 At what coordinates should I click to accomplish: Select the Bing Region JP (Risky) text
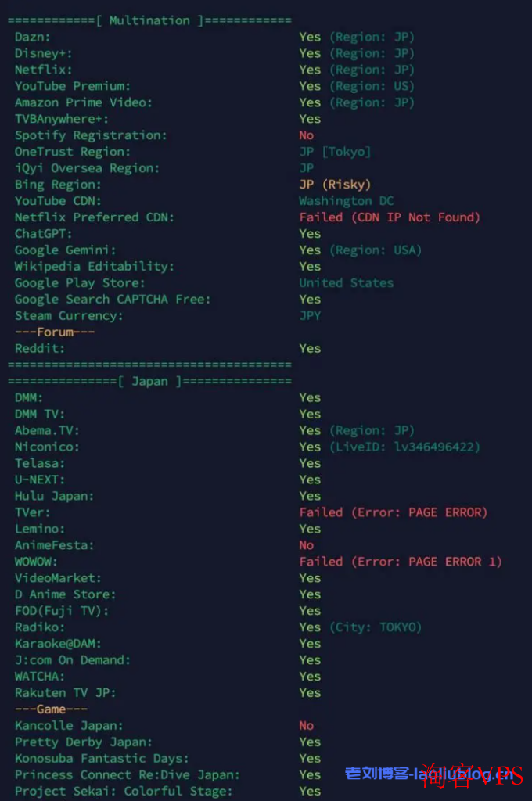pos(335,185)
